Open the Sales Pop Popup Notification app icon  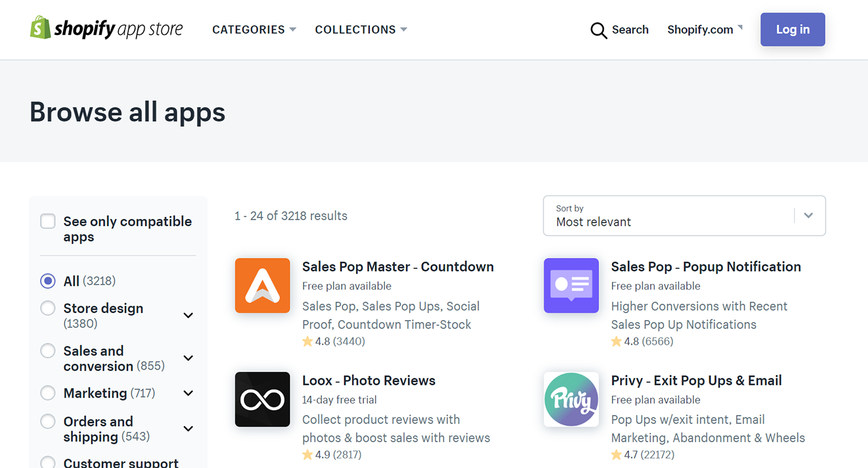[x=571, y=286]
